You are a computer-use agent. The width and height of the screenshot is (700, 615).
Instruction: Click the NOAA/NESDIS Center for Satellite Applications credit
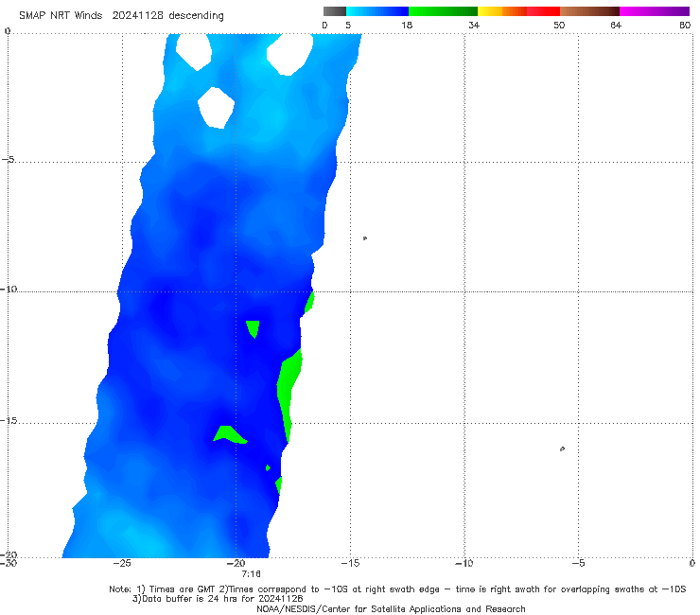pos(391,608)
